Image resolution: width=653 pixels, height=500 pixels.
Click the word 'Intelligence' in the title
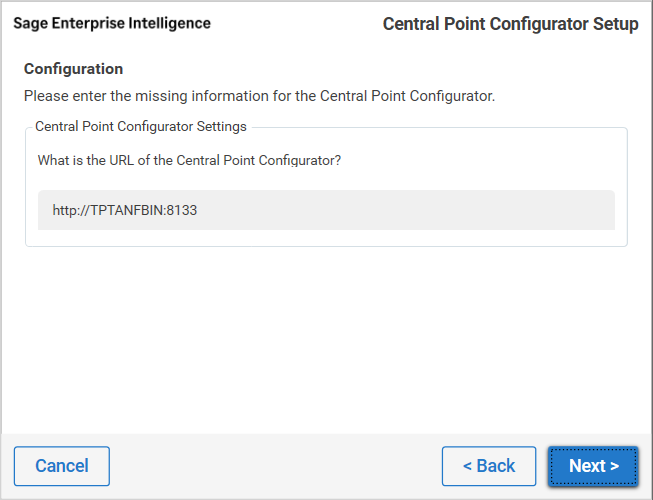170,23
